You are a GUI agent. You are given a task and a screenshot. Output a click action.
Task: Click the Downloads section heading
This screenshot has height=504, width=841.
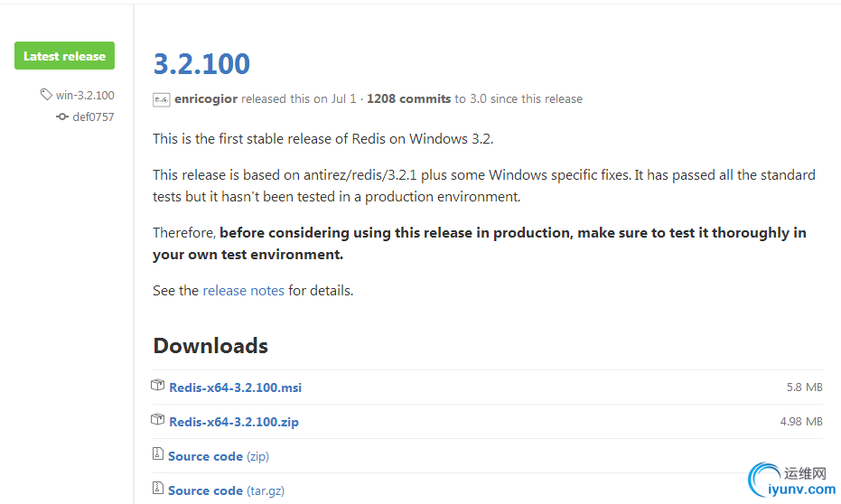[x=210, y=346]
